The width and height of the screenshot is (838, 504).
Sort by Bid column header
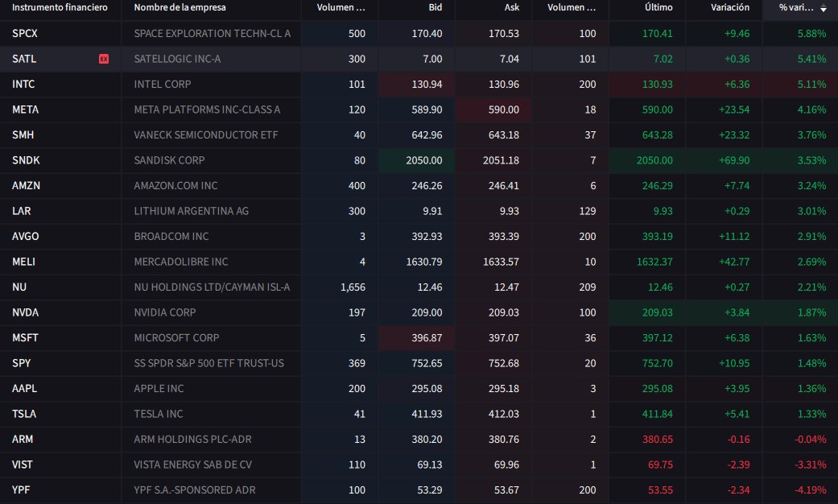point(435,7)
